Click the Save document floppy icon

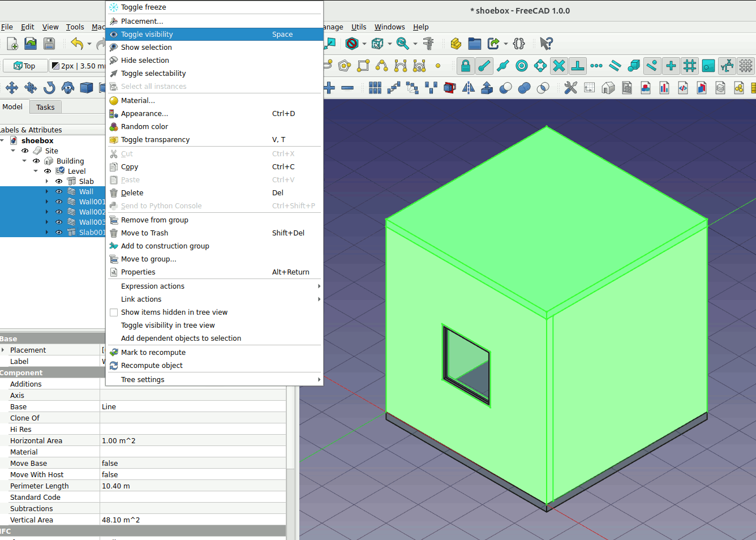49,44
